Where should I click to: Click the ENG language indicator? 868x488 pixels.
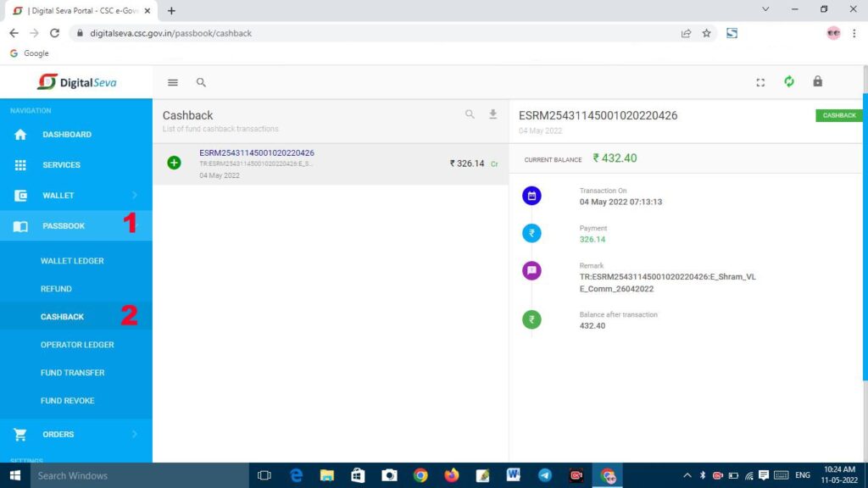click(802, 475)
